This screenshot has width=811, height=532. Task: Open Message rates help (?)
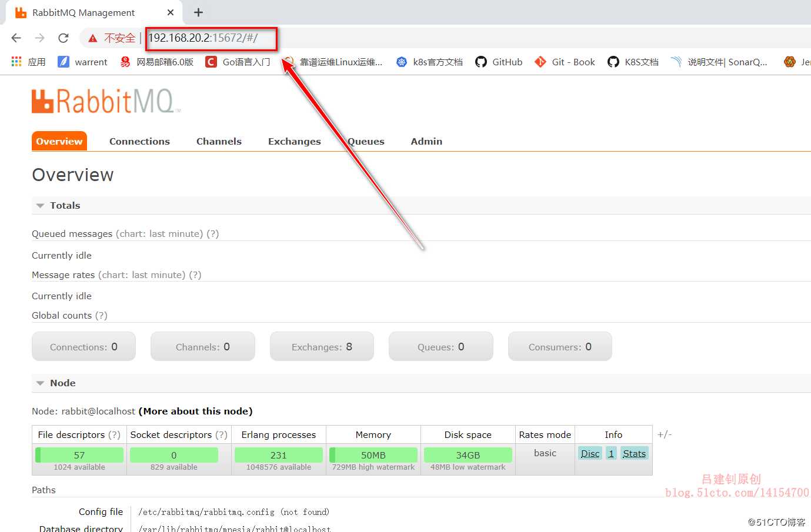(195, 275)
